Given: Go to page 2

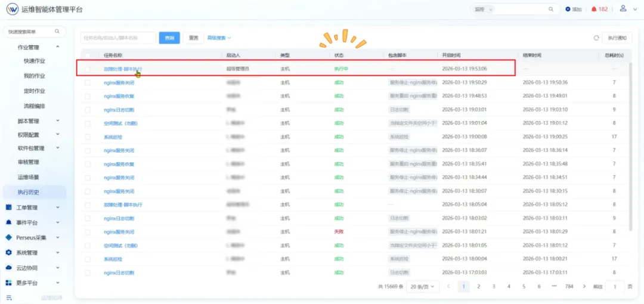Looking at the screenshot, I should (x=478, y=286).
